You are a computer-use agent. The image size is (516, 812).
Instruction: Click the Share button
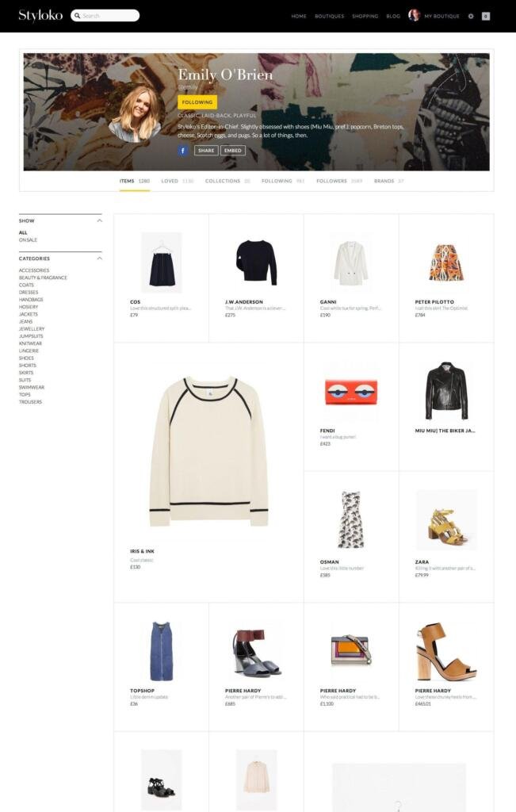[206, 151]
